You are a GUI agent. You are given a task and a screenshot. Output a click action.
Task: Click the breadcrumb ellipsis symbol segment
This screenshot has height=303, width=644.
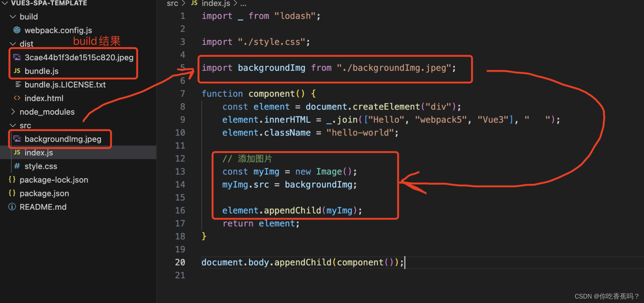click(x=243, y=4)
